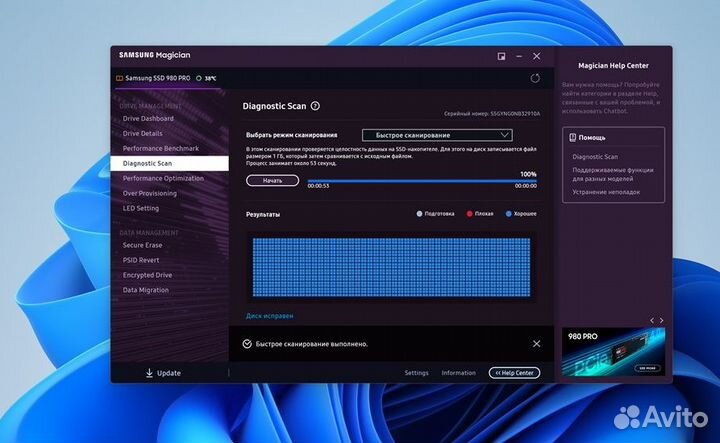Open Encrypted Drive in sidebar

pos(147,275)
